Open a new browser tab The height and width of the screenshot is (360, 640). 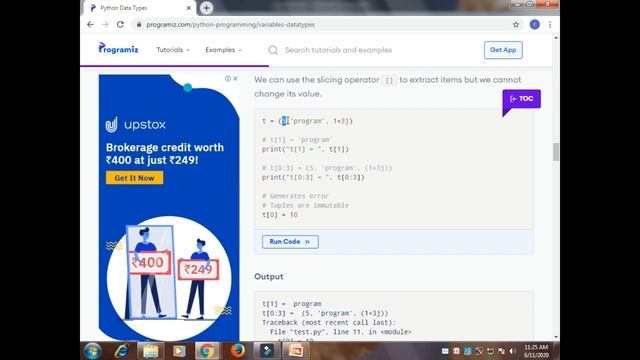click(206, 8)
